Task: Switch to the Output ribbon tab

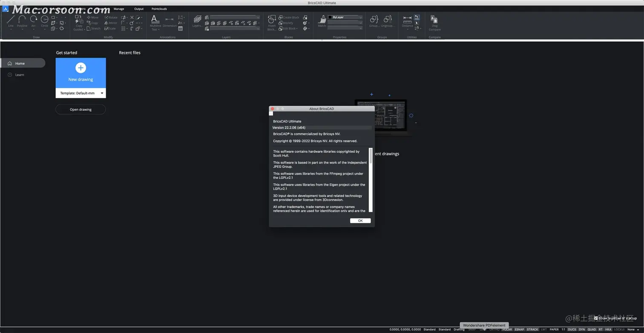Action: coord(139,9)
